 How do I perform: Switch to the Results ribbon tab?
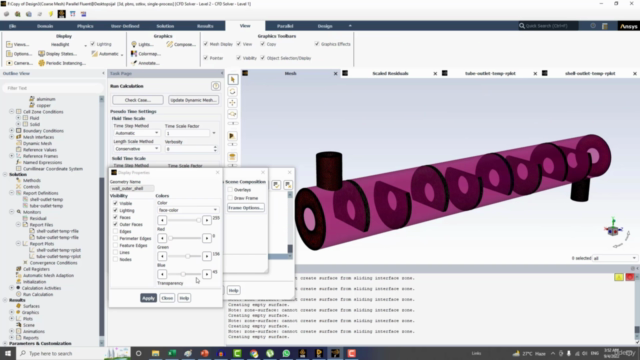[x=205, y=26]
